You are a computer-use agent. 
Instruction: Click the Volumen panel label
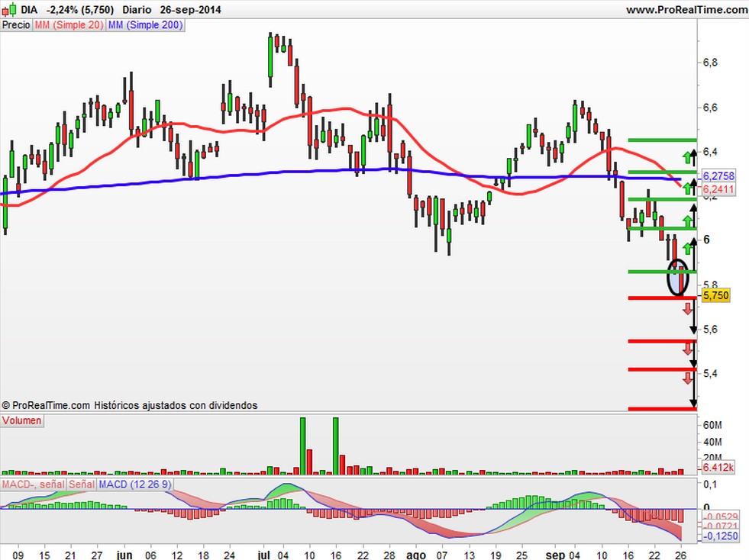point(22,420)
